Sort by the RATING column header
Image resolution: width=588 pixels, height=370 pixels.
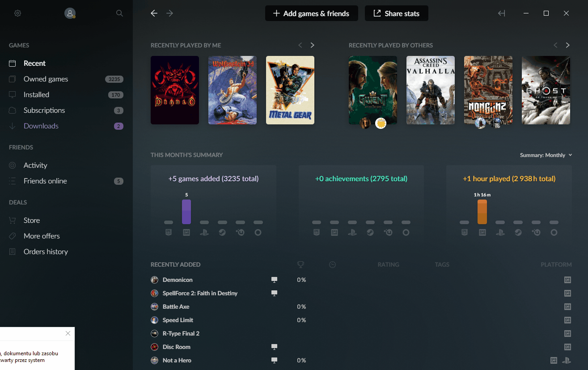[388, 264]
